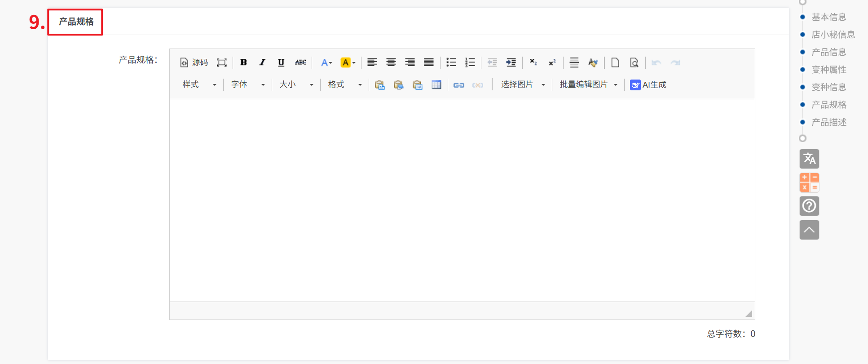Open the text background color picker

[x=348, y=62]
